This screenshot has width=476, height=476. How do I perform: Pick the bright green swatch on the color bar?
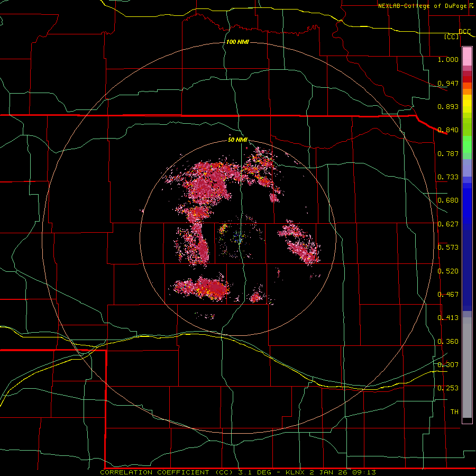(x=467, y=144)
